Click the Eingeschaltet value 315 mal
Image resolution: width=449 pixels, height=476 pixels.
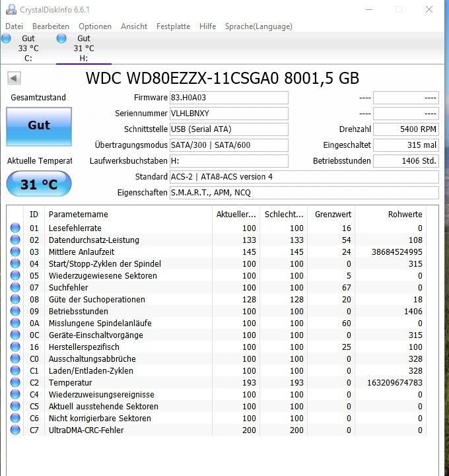(x=406, y=145)
